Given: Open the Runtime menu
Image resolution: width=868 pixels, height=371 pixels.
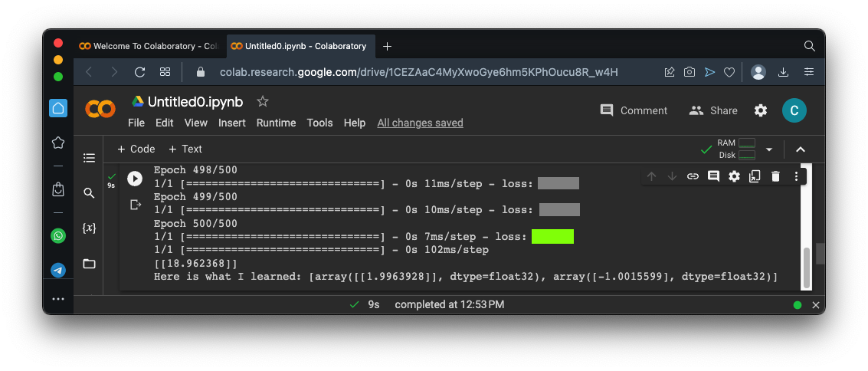Looking at the screenshot, I should coord(276,123).
